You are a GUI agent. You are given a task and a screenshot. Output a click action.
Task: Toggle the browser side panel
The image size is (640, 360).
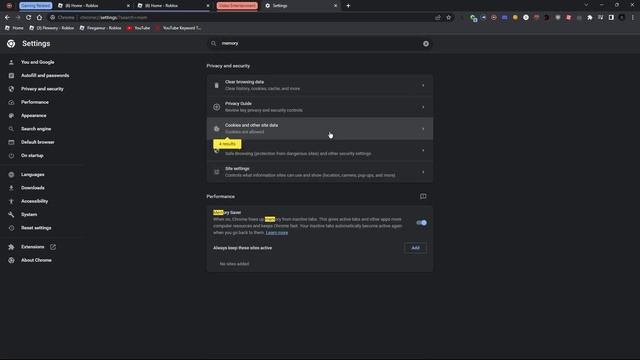(x=611, y=18)
